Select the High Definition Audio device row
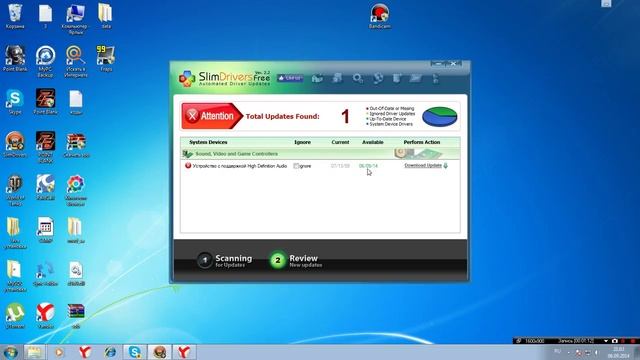Screen dimensions: 640x360 tap(320, 166)
